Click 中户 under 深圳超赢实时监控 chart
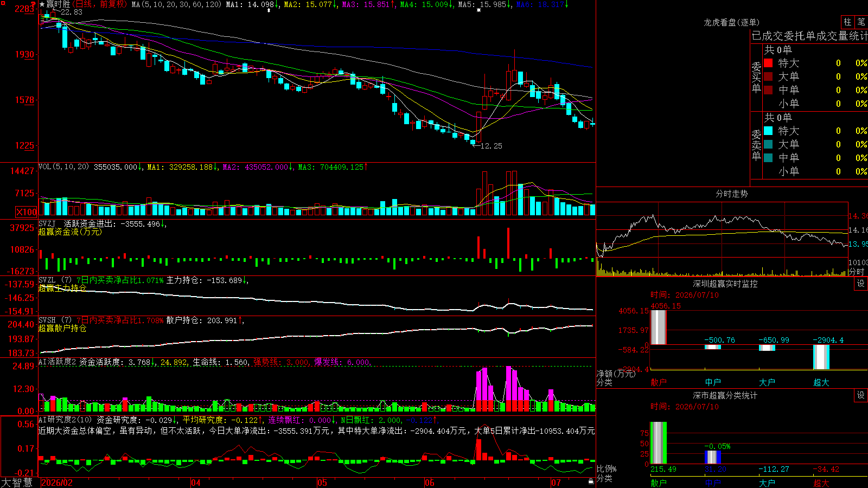This screenshot has height=488, width=868. pos(713,382)
